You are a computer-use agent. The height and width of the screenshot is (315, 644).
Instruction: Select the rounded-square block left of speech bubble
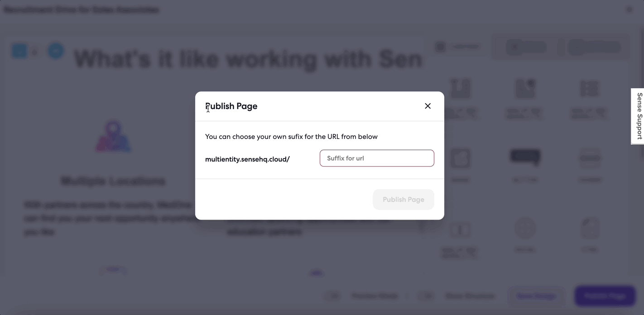pos(460,158)
